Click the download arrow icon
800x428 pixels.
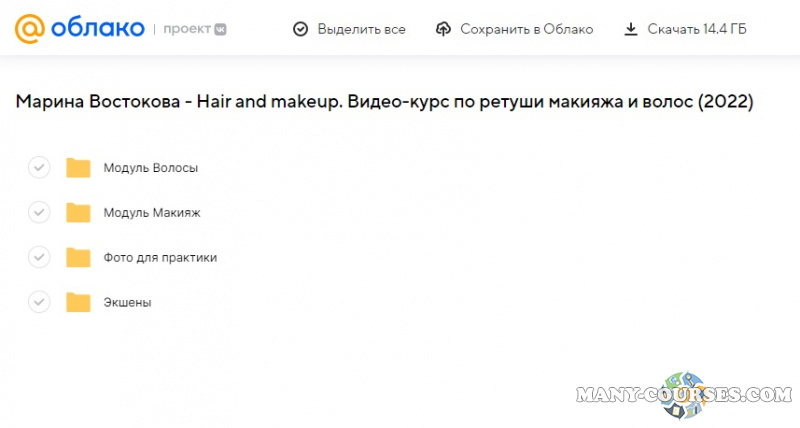(x=631, y=30)
